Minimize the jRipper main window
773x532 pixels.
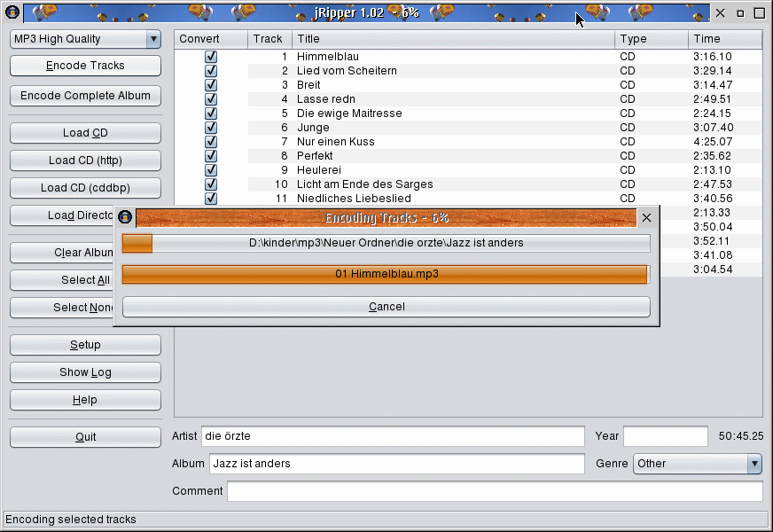pyautogui.click(x=740, y=13)
